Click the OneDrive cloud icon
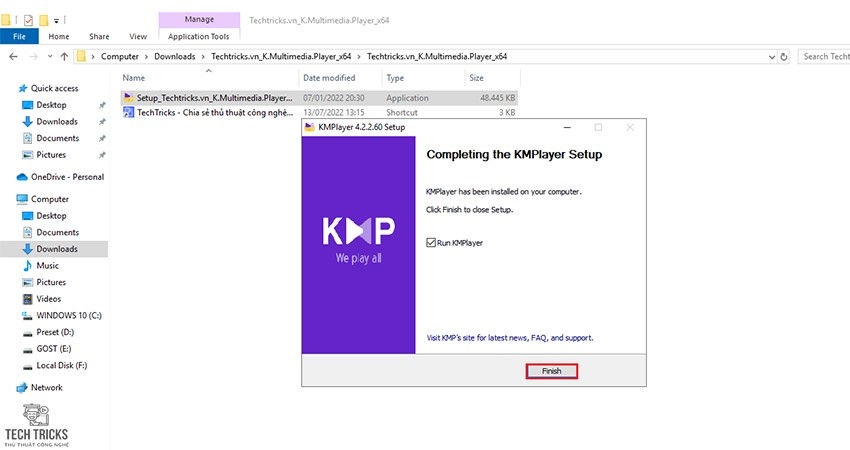 click(22, 177)
